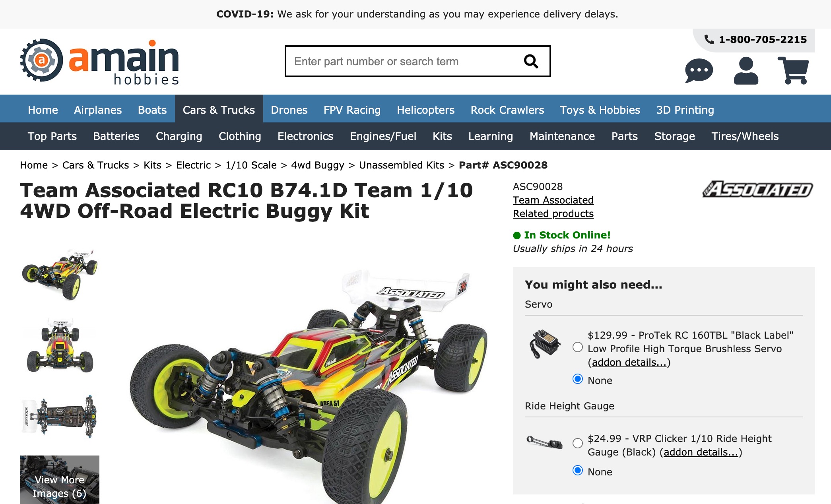Open the shopping cart icon

793,71
